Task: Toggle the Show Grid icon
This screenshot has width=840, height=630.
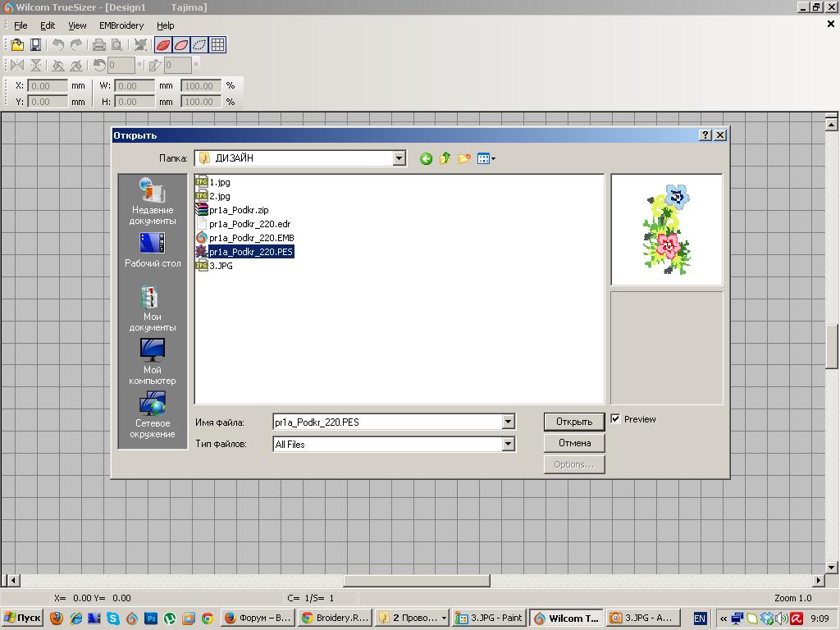Action: 218,45
